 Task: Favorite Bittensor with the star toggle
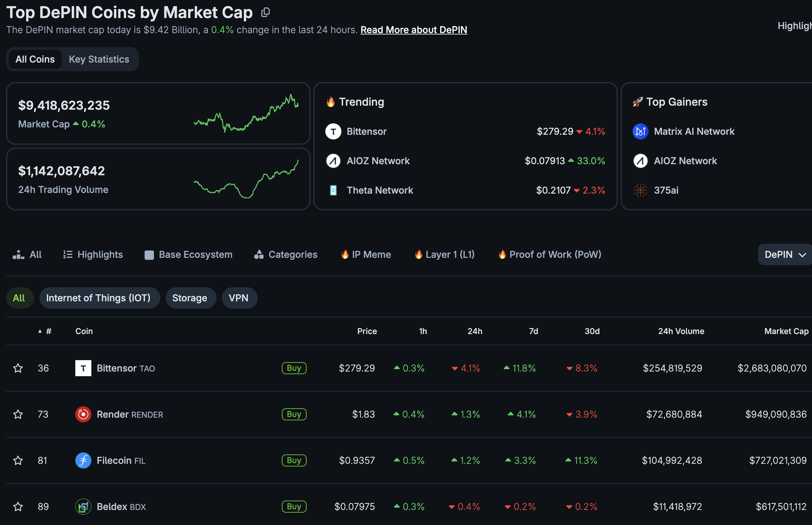pyautogui.click(x=18, y=368)
